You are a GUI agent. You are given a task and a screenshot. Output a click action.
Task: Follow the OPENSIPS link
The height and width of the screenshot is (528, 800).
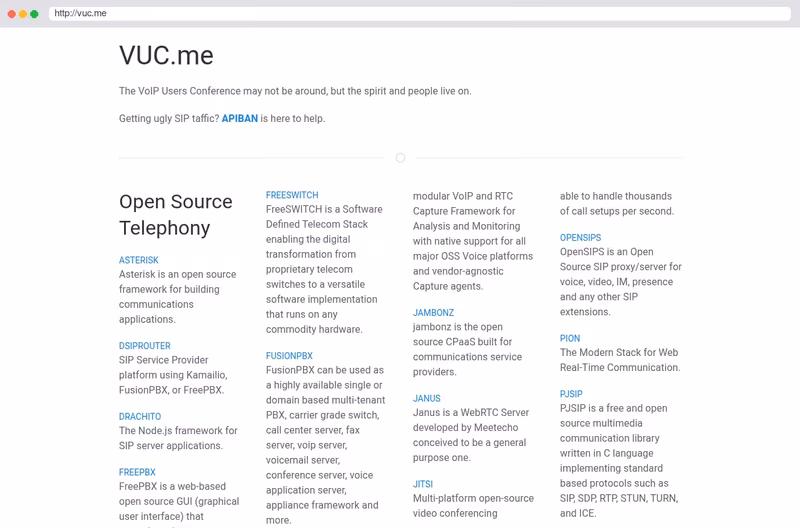580,238
